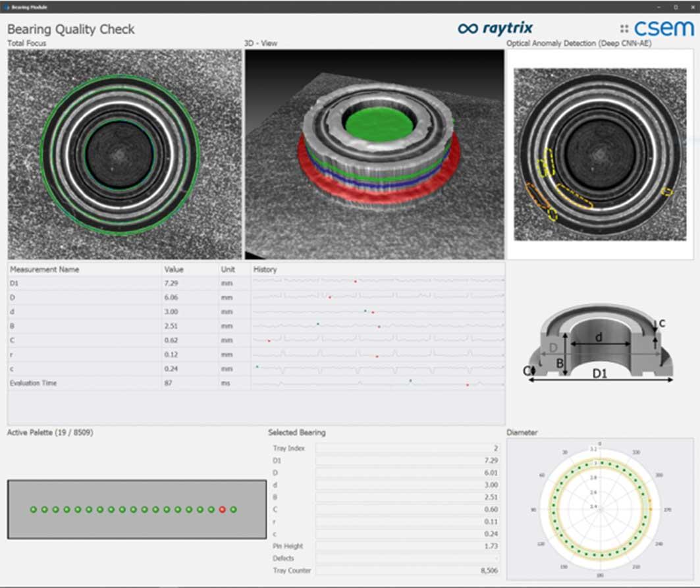Click the Value column header

[174, 270]
